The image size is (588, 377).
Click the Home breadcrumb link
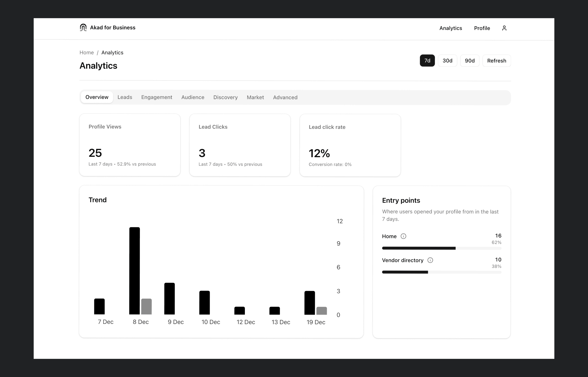click(x=87, y=52)
